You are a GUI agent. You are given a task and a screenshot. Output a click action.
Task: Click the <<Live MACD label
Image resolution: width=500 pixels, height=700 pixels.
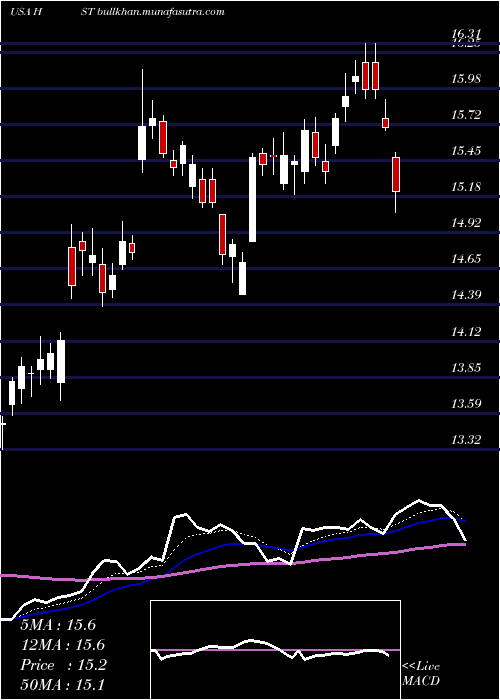tap(421, 674)
